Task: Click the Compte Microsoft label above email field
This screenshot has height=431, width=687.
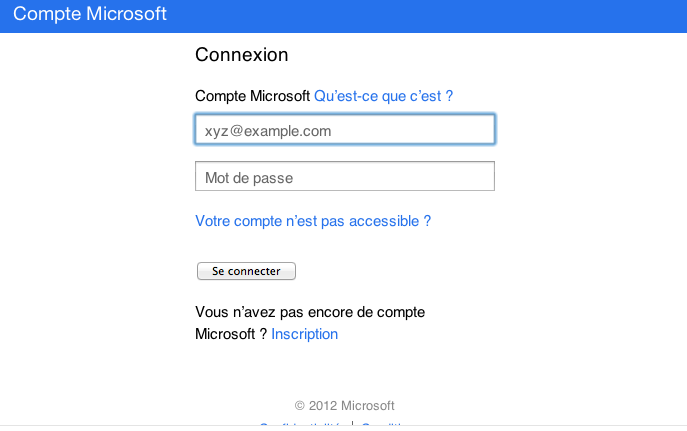Action: pyautogui.click(x=252, y=96)
